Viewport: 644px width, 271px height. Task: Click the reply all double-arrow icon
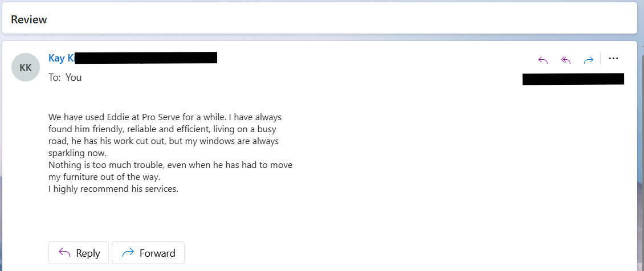tap(566, 60)
